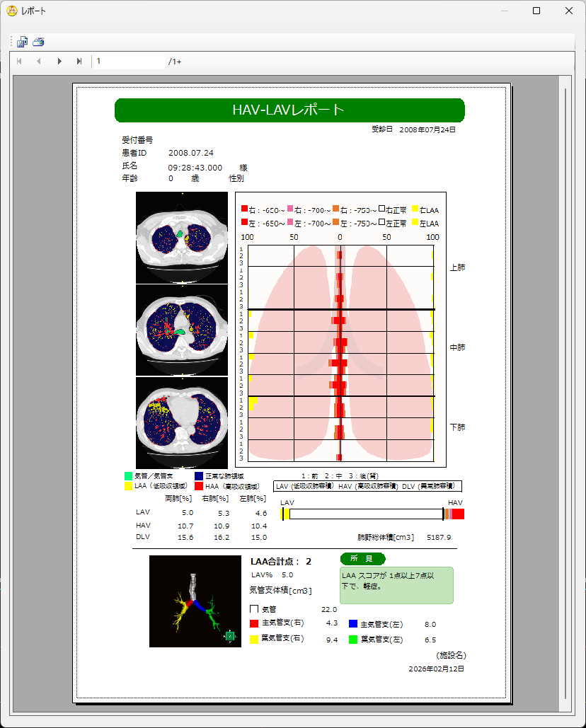Advance to the next report page
The width and height of the screenshot is (586, 728).
tap(59, 62)
